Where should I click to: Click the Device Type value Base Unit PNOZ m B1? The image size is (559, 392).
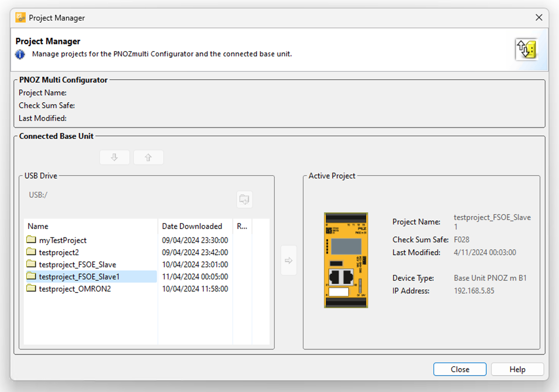[490, 278]
